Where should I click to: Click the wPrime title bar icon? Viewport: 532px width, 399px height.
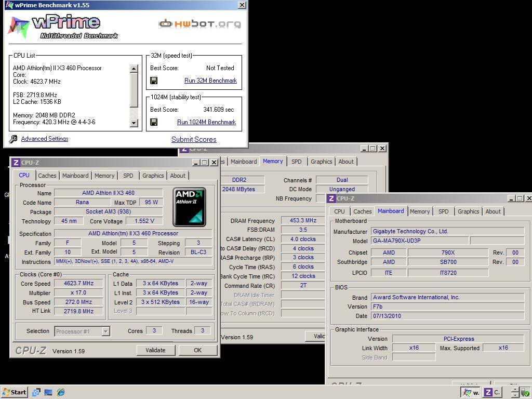[10, 5]
